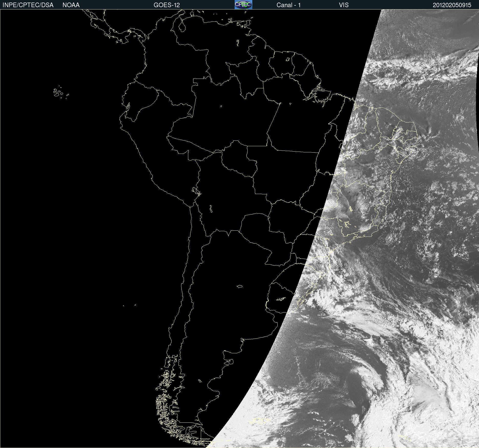Click the "Canal - 1" channel label
This screenshot has width=479, height=448.
(289, 5)
